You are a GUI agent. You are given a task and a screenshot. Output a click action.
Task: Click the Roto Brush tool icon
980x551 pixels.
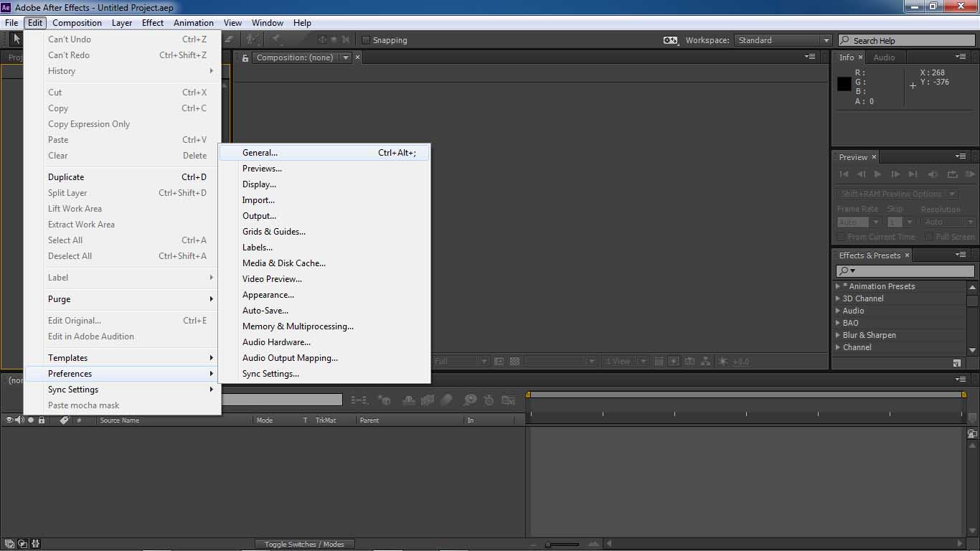pyautogui.click(x=253, y=39)
